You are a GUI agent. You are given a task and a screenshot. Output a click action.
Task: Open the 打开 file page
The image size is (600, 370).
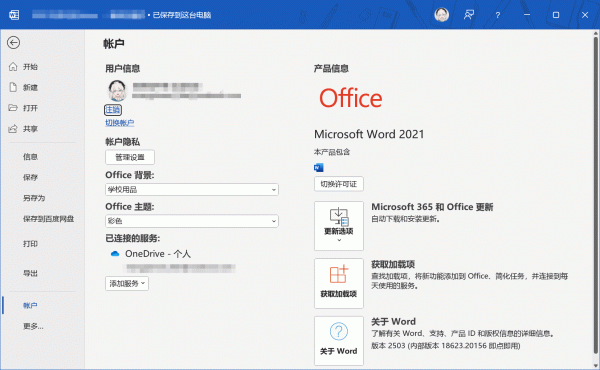[30, 108]
